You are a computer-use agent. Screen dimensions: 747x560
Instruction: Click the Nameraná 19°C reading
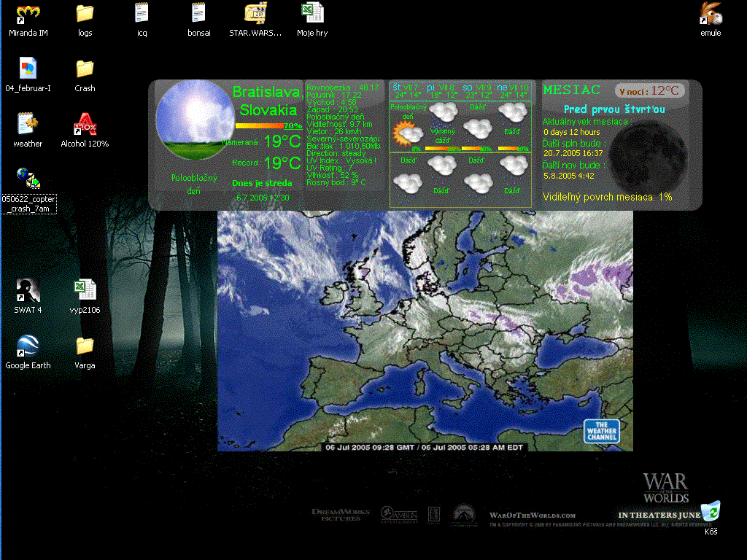tap(261, 141)
